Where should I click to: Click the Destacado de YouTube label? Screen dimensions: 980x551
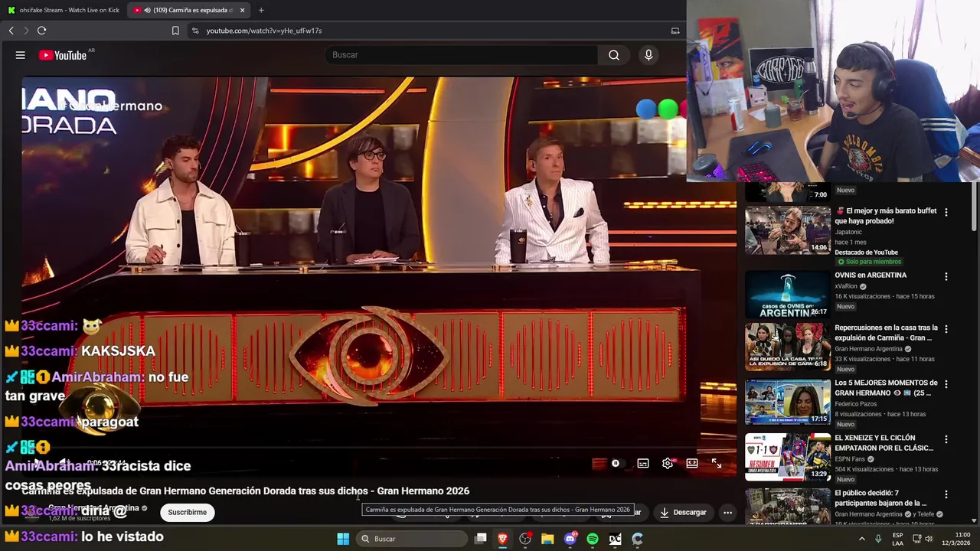click(866, 253)
